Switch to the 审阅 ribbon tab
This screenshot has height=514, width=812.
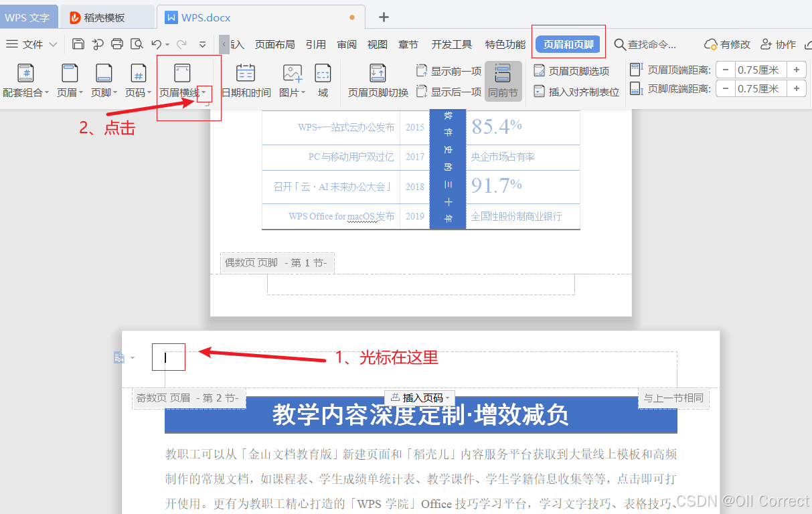click(x=347, y=44)
